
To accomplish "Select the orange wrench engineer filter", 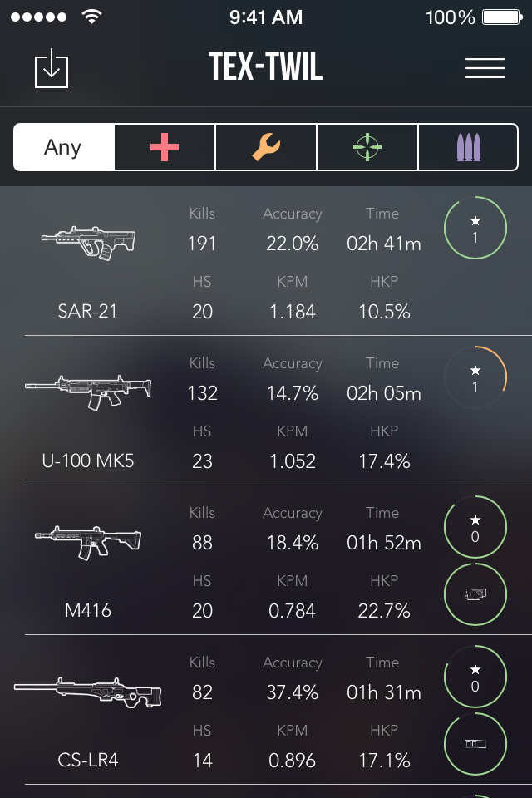I will coord(265,146).
